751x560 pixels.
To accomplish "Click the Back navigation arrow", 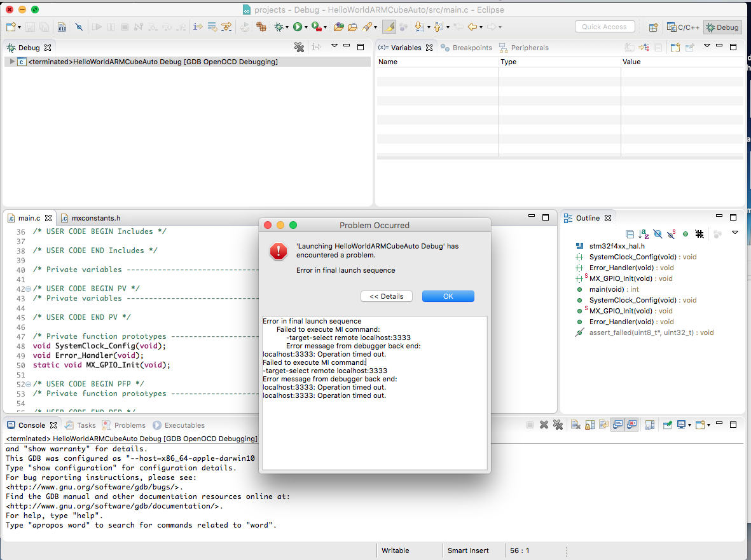I will point(472,27).
